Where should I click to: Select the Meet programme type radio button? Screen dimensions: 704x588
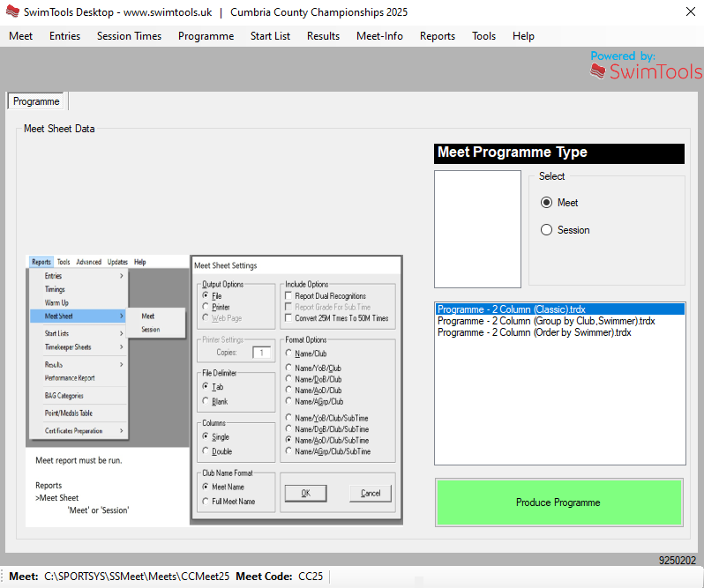pyautogui.click(x=547, y=203)
